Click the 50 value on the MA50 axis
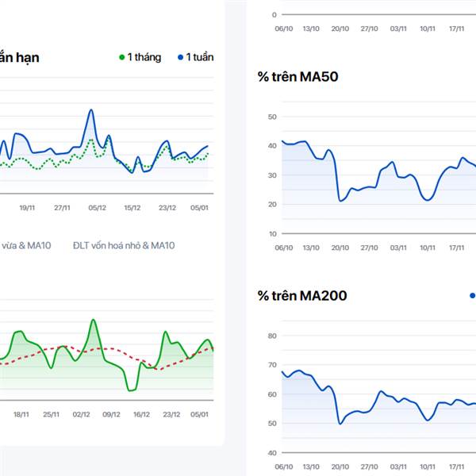Image resolution: width=476 pixels, height=476 pixels. (272, 117)
